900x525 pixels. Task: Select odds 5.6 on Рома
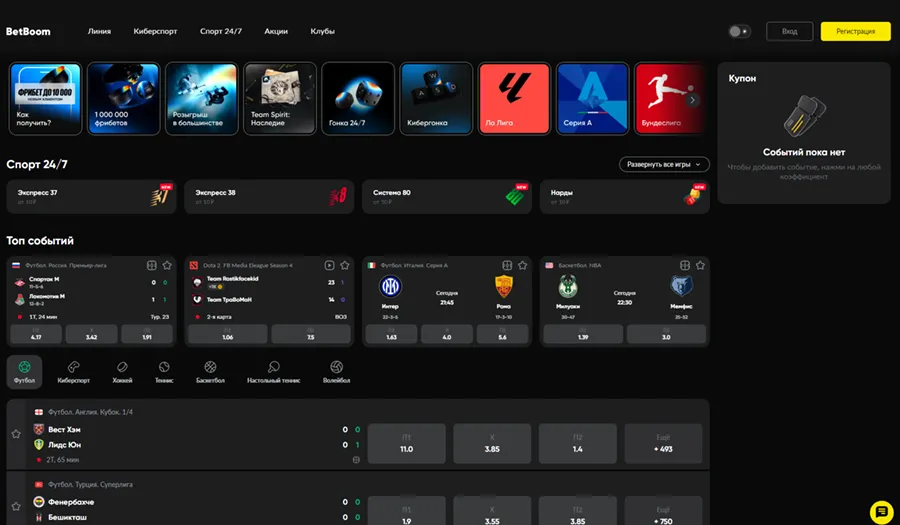[502, 334]
